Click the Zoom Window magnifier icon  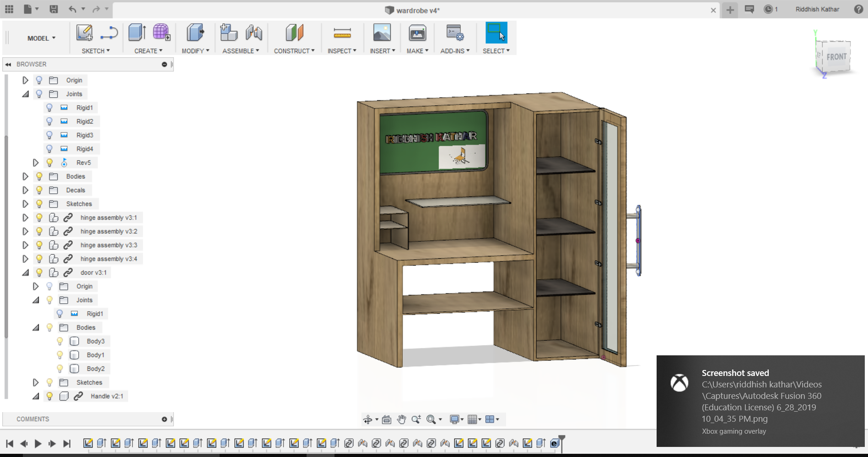point(431,419)
